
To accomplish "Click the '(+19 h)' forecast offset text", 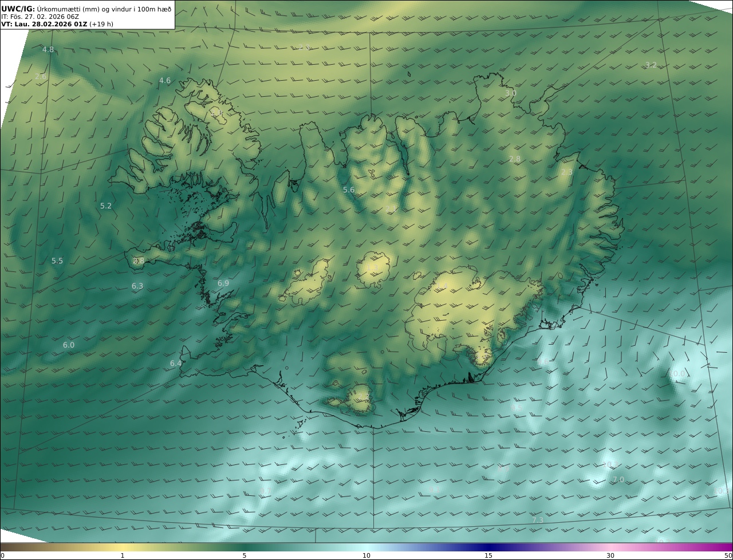I will click(101, 24).
